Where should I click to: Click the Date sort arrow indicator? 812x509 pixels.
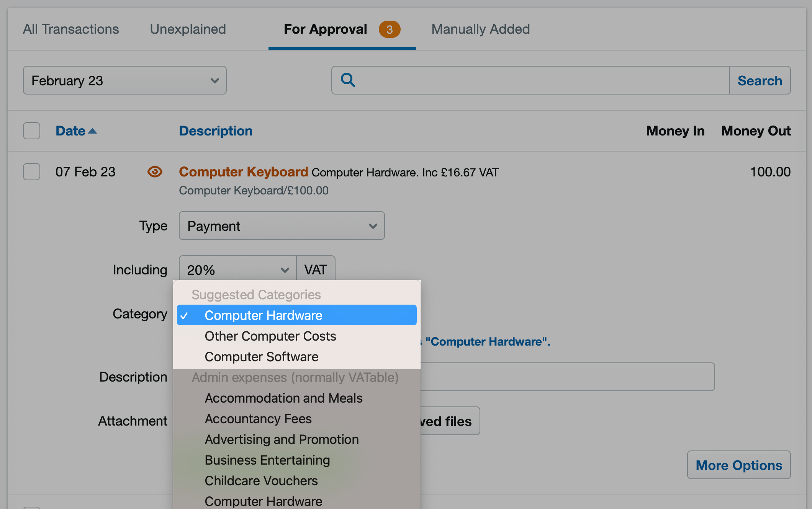pyautogui.click(x=92, y=131)
